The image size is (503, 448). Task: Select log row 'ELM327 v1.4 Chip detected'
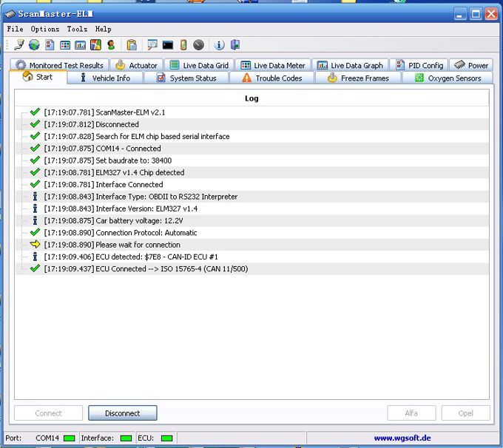click(251, 172)
